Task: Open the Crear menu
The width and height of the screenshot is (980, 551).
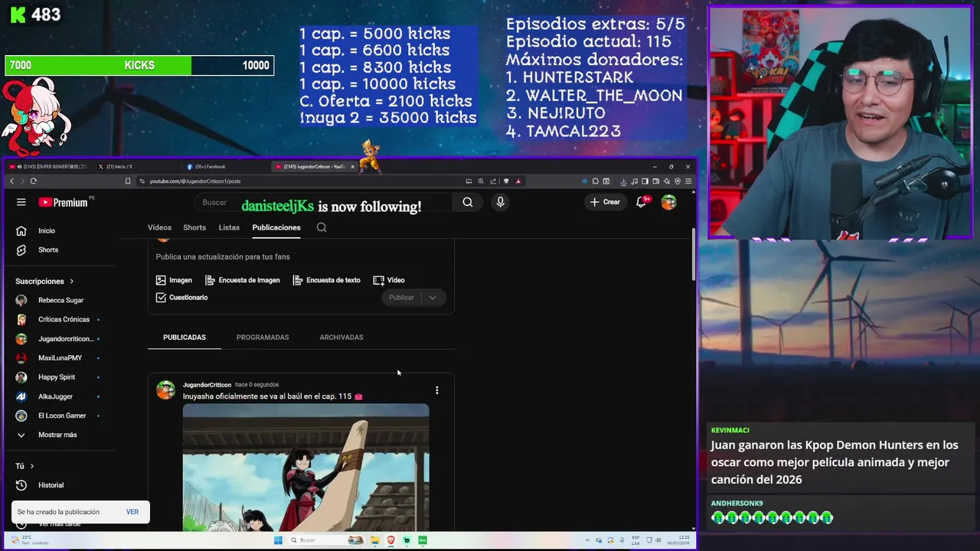Action: click(x=605, y=202)
